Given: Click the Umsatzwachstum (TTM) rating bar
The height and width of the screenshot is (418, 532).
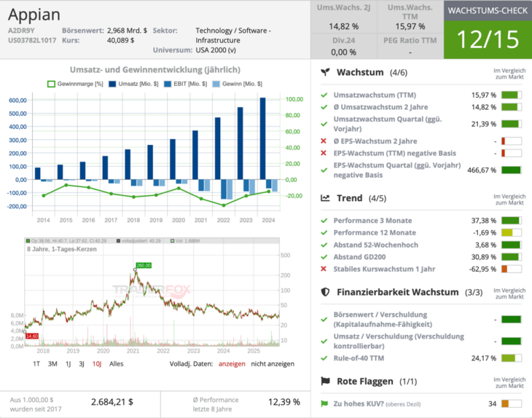Looking at the screenshot, I should click(x=512, y=95).
